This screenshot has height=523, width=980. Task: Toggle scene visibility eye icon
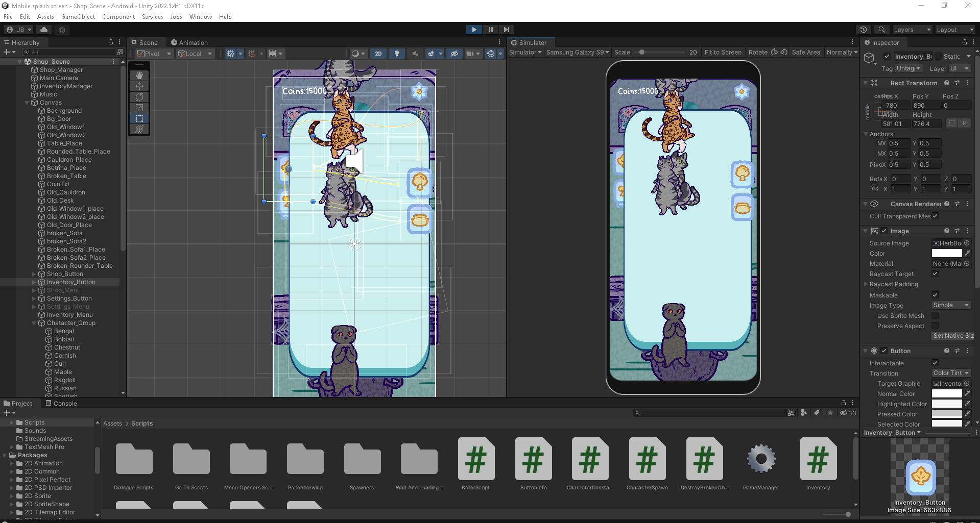pos(454,54)
